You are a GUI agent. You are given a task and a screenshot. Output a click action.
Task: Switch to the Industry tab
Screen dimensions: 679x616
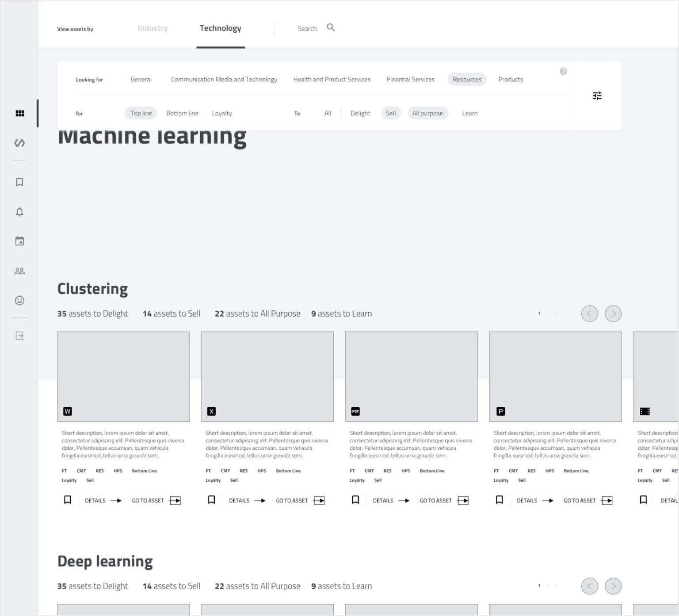(x=153, y=28)
